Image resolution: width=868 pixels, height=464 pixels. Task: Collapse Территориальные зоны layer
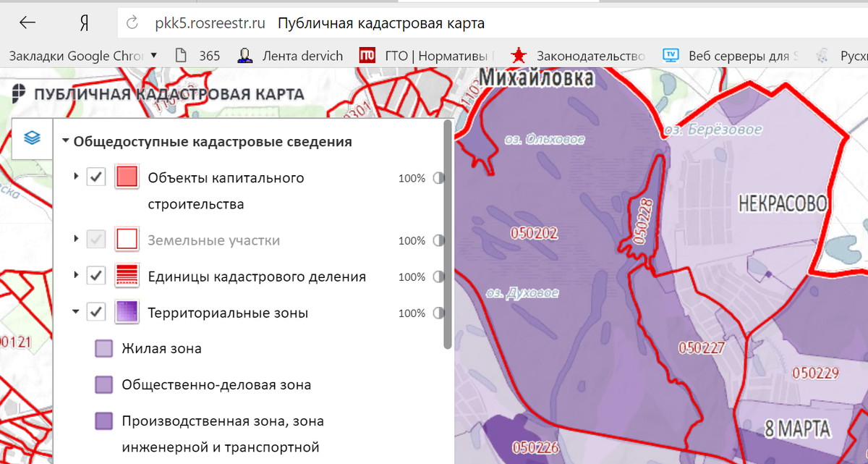click(77, 312)
